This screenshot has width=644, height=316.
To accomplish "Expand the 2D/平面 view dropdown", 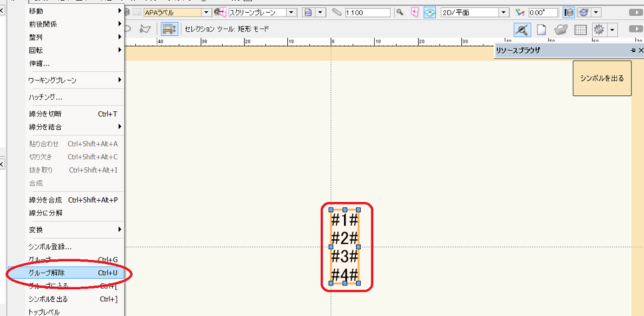I will click(x=503, y=13).
